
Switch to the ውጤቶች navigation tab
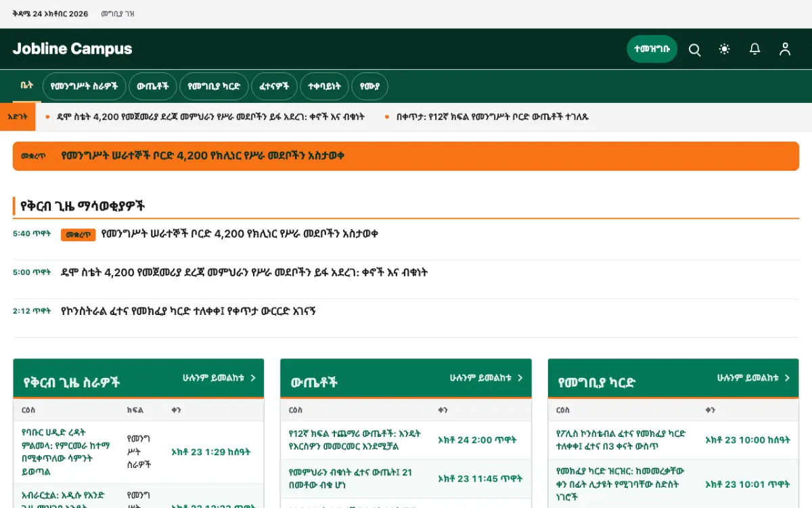tap(153, 86)
